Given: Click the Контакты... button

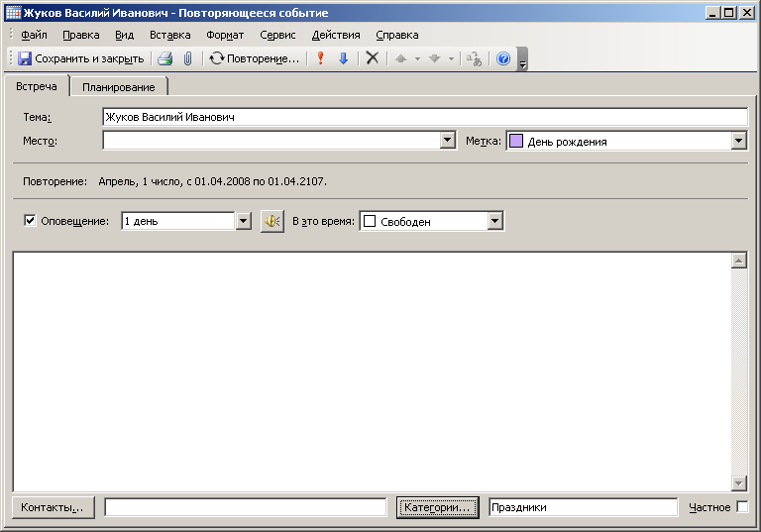Looking at the screenshot, I should [x=53, y=507].
